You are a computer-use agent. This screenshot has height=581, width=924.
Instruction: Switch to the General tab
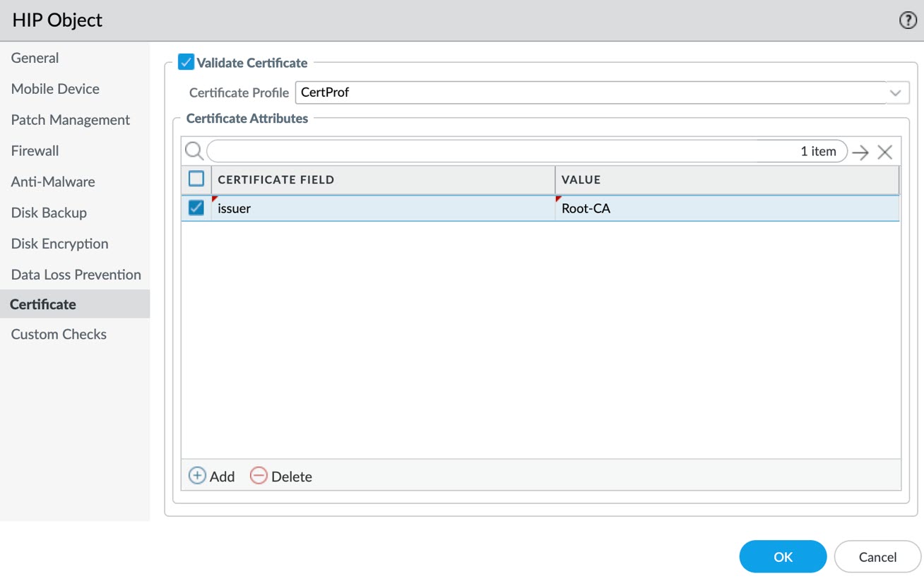pos(35,58)
